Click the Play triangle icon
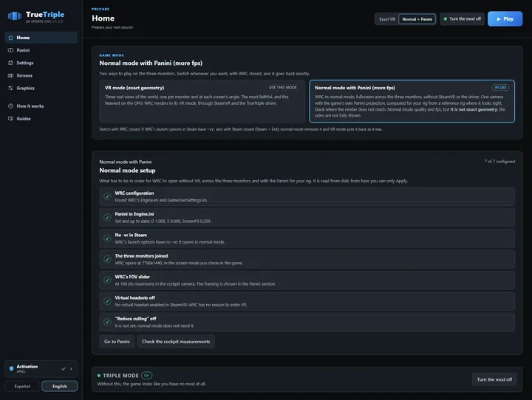Screen dimensions: 532x400 click(499, 19)
